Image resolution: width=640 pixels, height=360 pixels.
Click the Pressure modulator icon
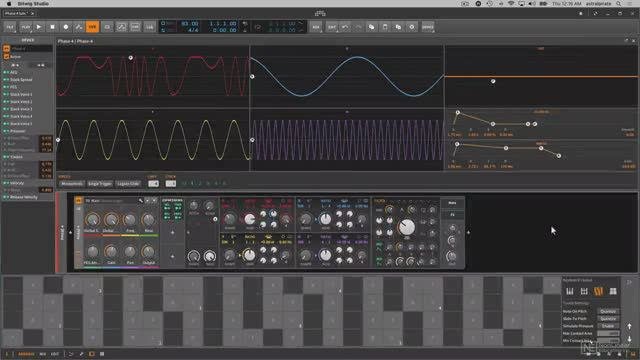point(6,131)
